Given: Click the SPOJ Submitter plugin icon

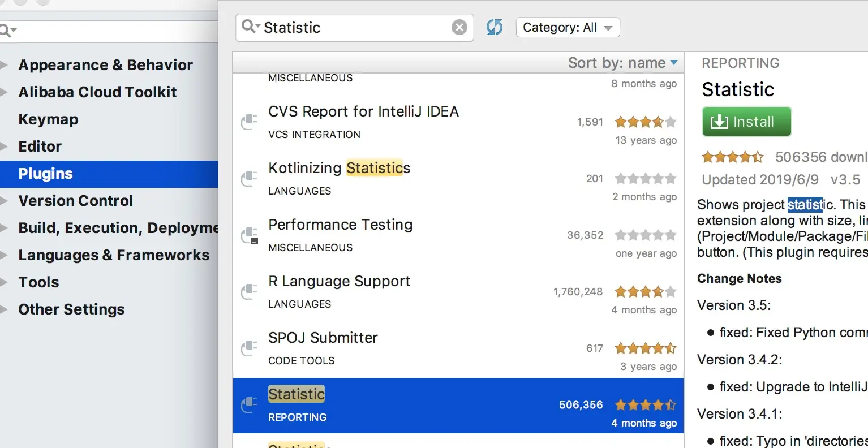Looking at the screenshot, I should 249,348.
